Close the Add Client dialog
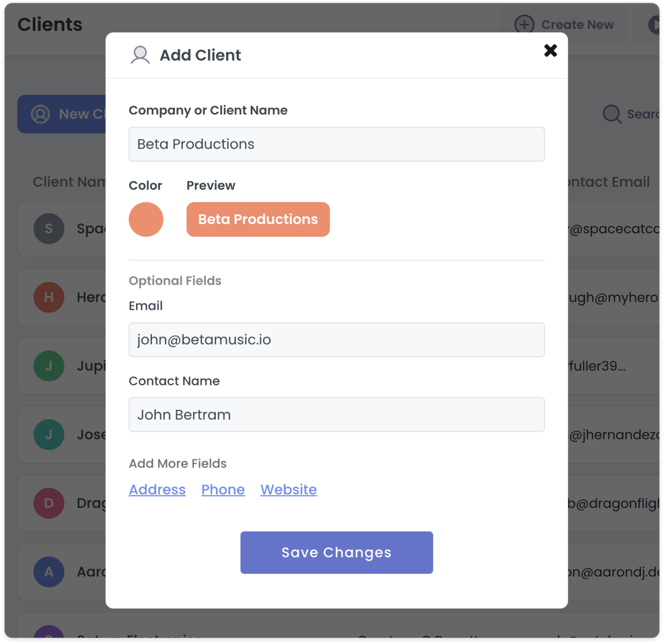 (x=550, y=51)
